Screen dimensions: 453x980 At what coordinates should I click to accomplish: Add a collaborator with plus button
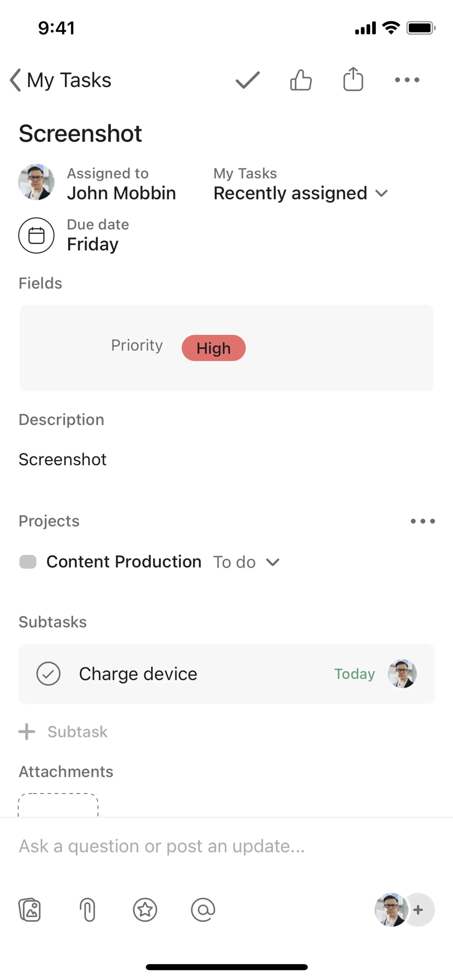418,910
